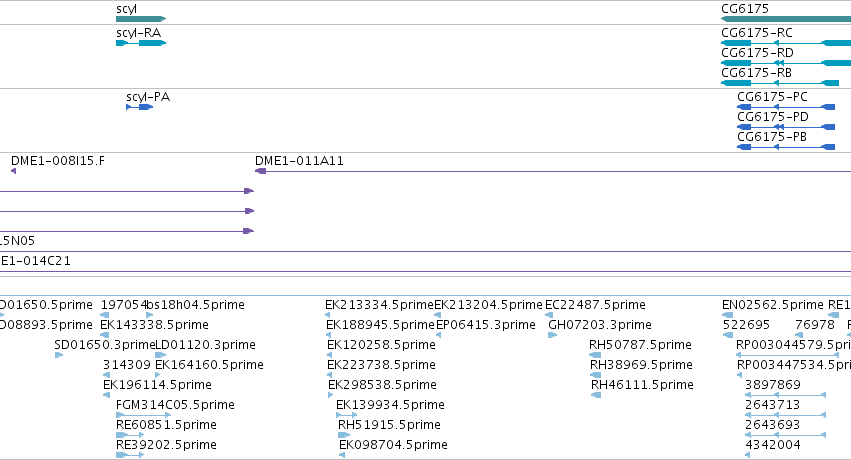The width and height of the screenshot is (851, 460).
Task: Select the 3897869 feature span
Action: coord(785,395)
